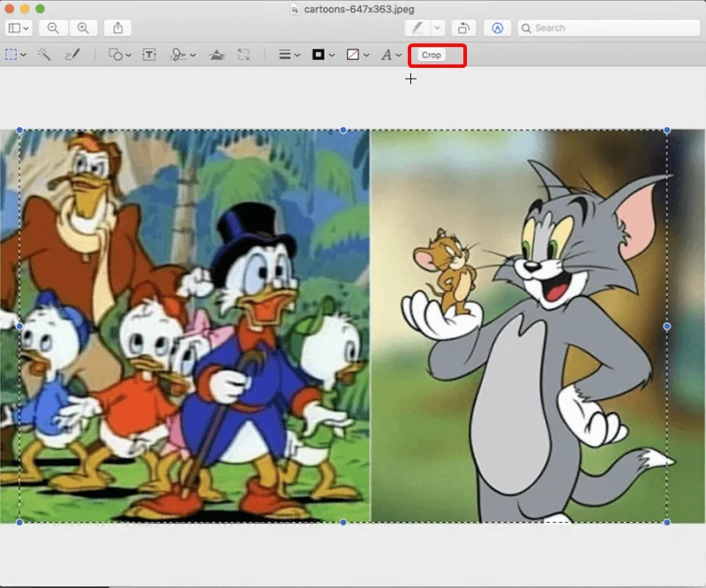
Task: Open the Fill Color swatch
Action: point(357,55)
